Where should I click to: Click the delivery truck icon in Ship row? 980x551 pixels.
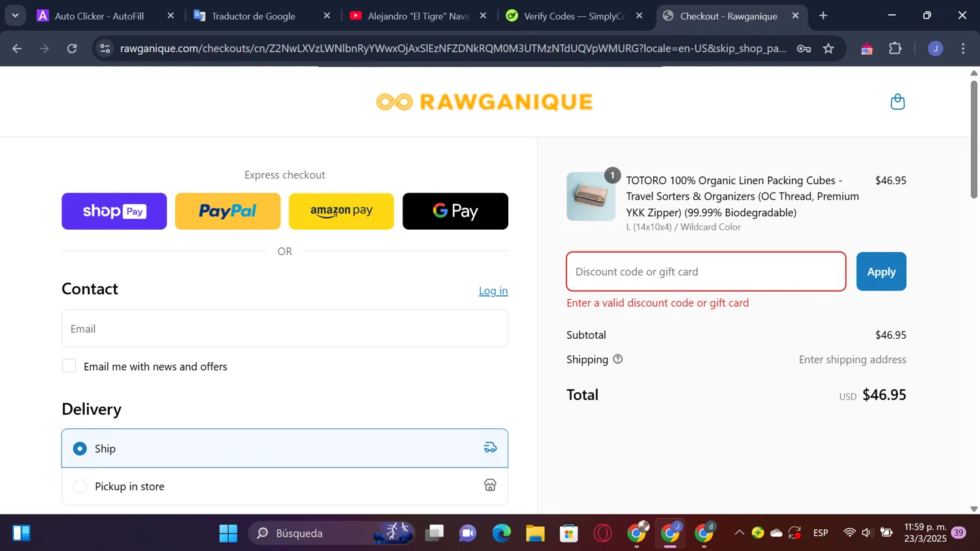click(x=490, y=448)
